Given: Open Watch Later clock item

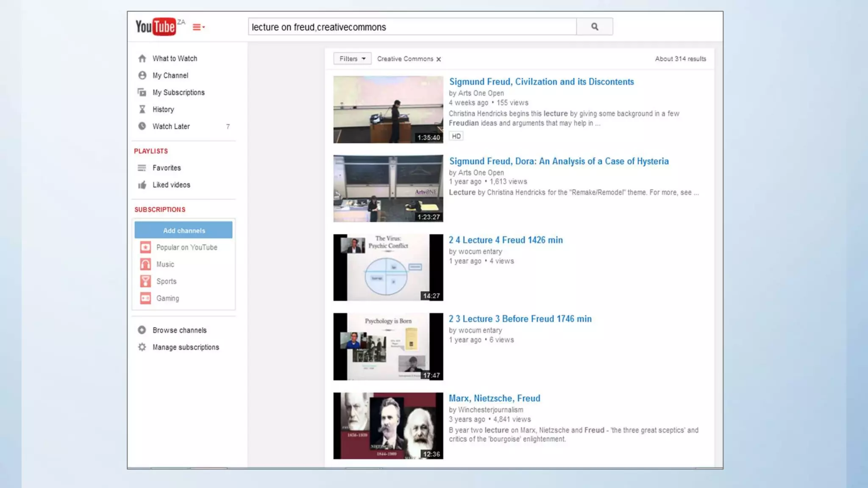Looking at the screenshot, I should 171,126.
